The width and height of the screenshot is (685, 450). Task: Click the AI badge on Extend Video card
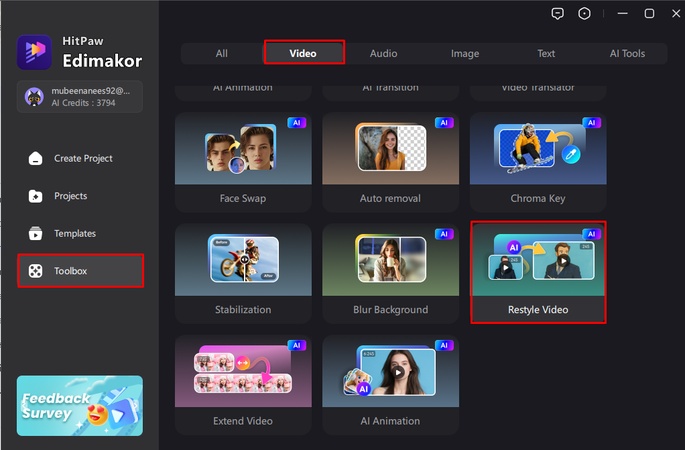point(297,346)
